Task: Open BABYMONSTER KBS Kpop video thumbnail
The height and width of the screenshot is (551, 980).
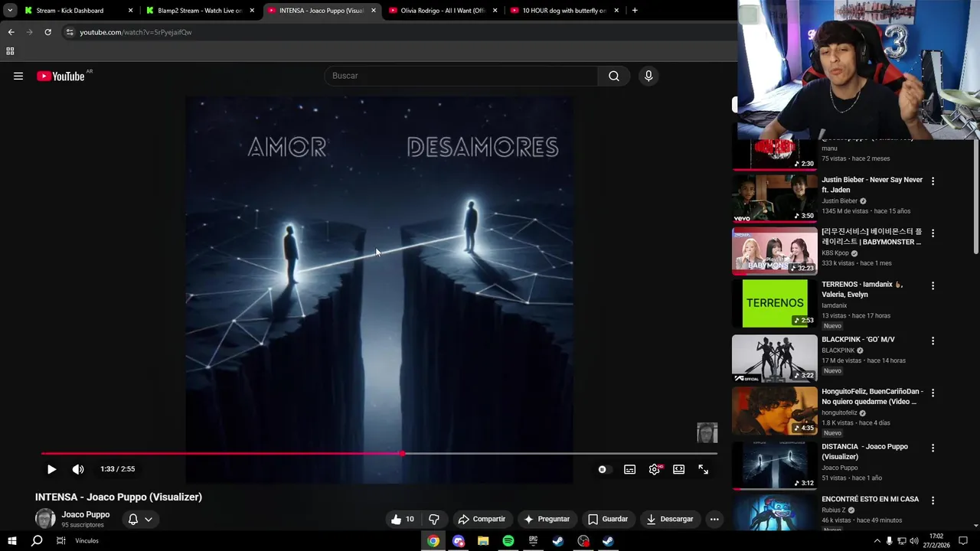Action: coord(775,251)
